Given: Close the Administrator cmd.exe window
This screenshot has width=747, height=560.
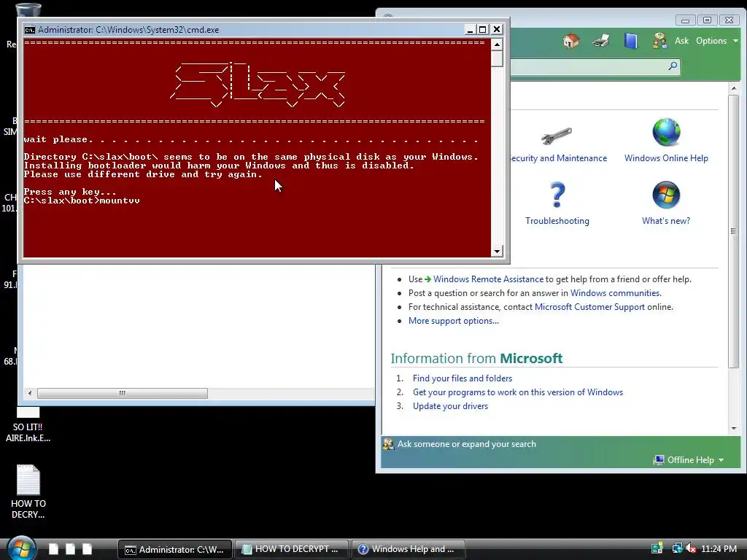Looking at the screenshot, I should point(496,29).
